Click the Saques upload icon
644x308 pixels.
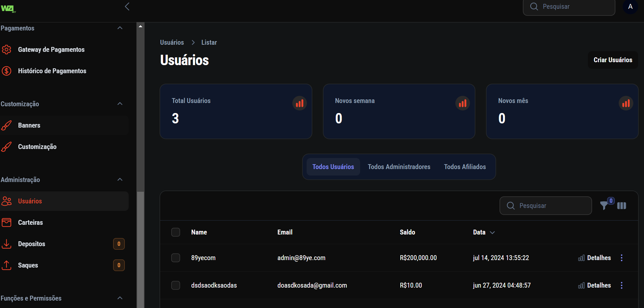point(6,265)
